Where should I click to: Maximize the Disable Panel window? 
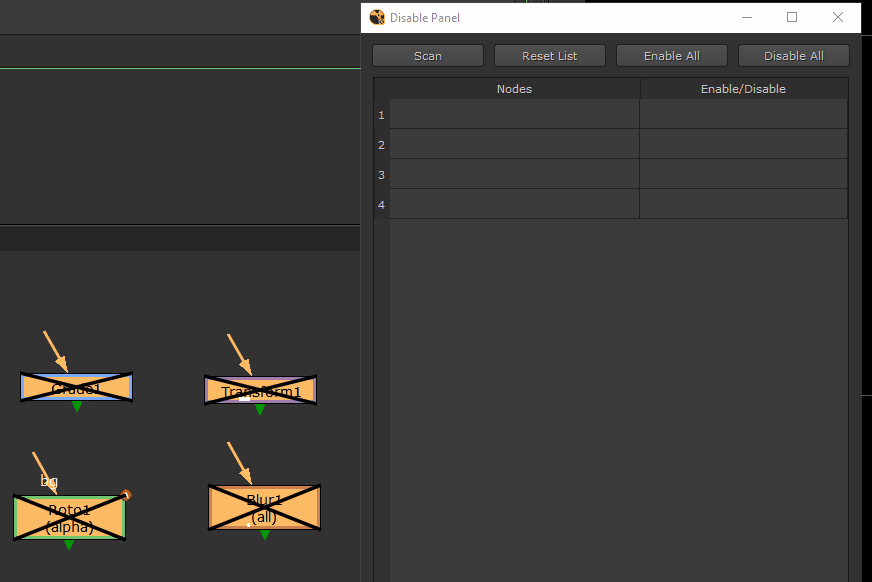(792, 17)
